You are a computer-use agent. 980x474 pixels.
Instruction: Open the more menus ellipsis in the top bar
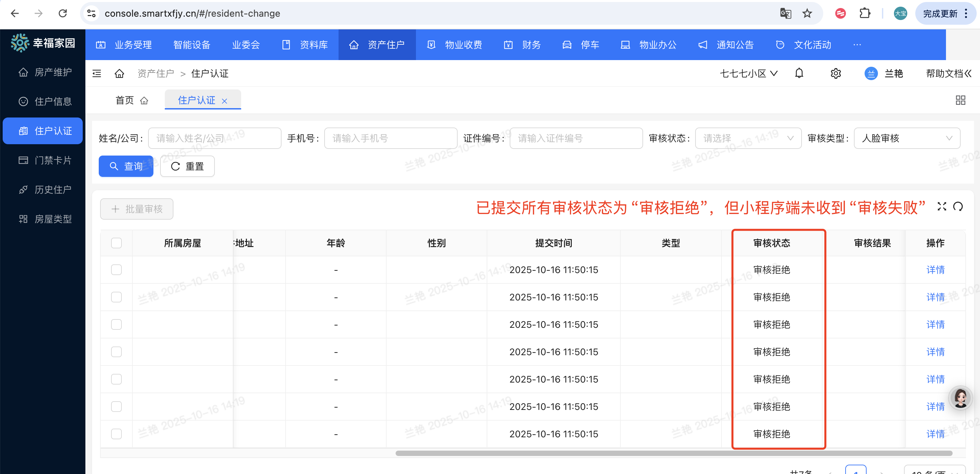click(x=857, y=44)
